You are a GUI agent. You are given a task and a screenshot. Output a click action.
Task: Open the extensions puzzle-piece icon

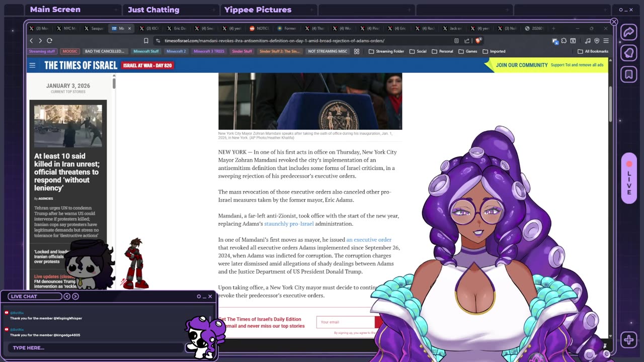(x=564, y=41)
